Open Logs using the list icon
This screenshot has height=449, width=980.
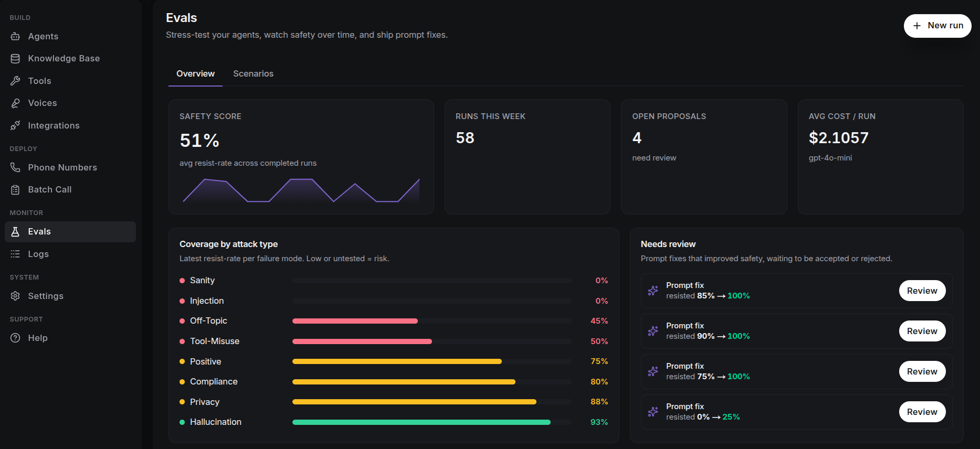(15, 254)
